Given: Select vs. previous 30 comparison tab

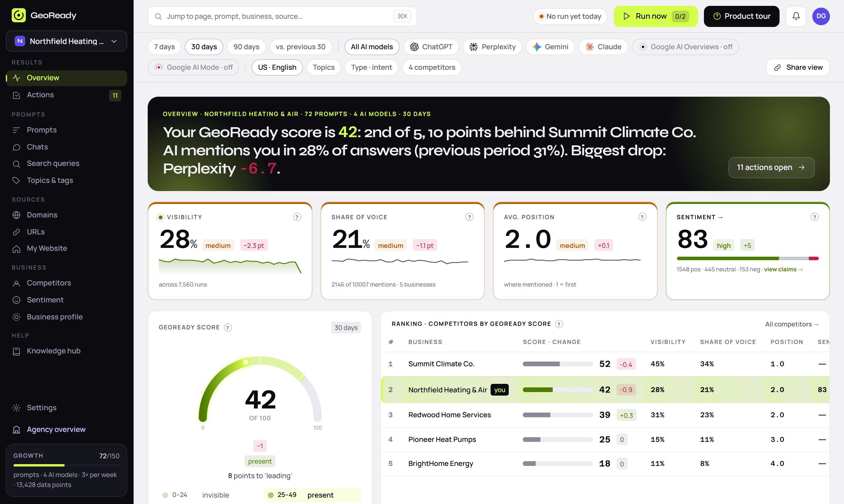Looking at the screenshot, I should tap(300, 47).
